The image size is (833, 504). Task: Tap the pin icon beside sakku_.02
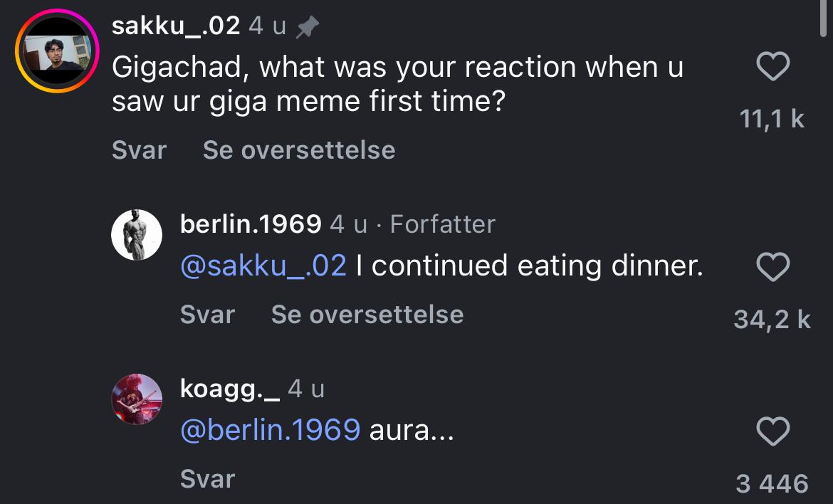[x=307, y=27]
